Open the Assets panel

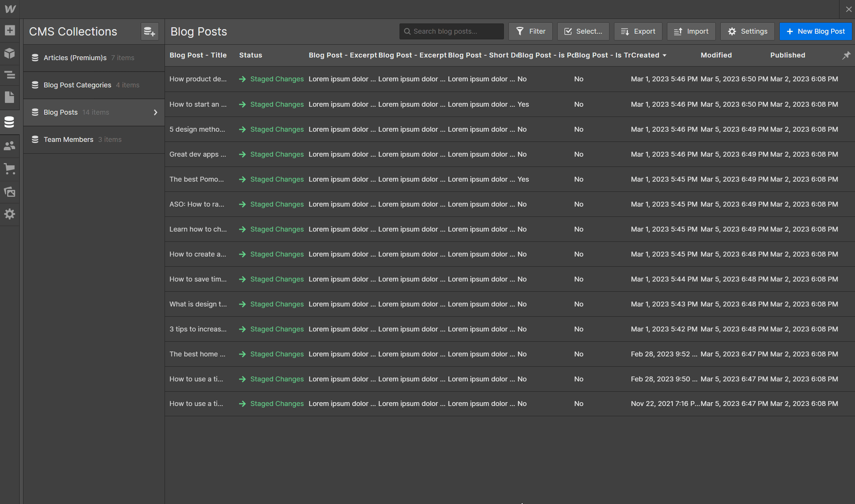click(9, 192)
